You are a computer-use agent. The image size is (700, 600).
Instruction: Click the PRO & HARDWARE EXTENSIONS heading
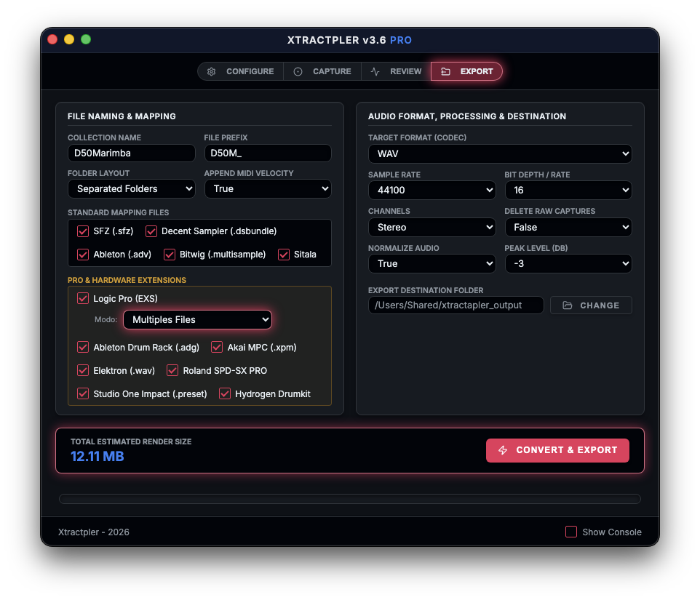pos(127,280)
